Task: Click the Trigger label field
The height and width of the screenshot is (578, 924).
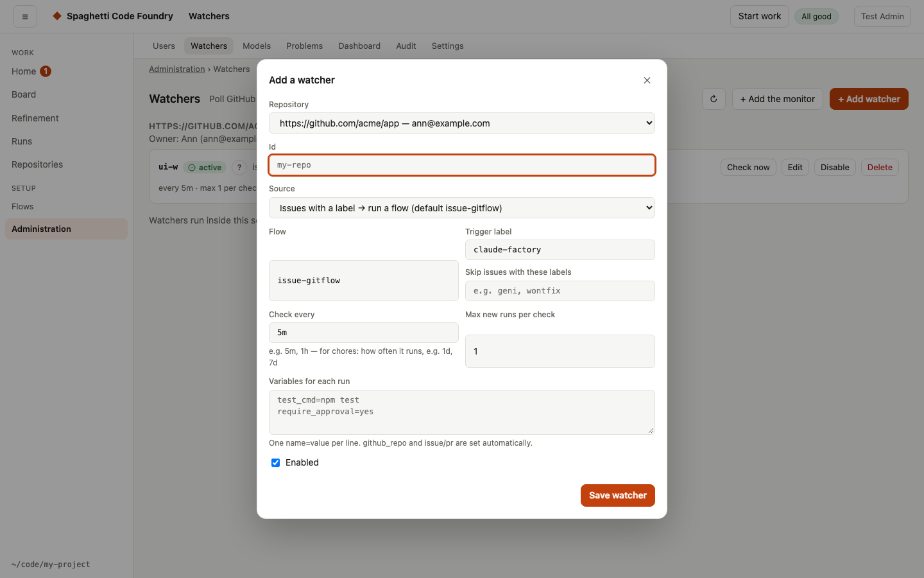Action: click(560, 250)
